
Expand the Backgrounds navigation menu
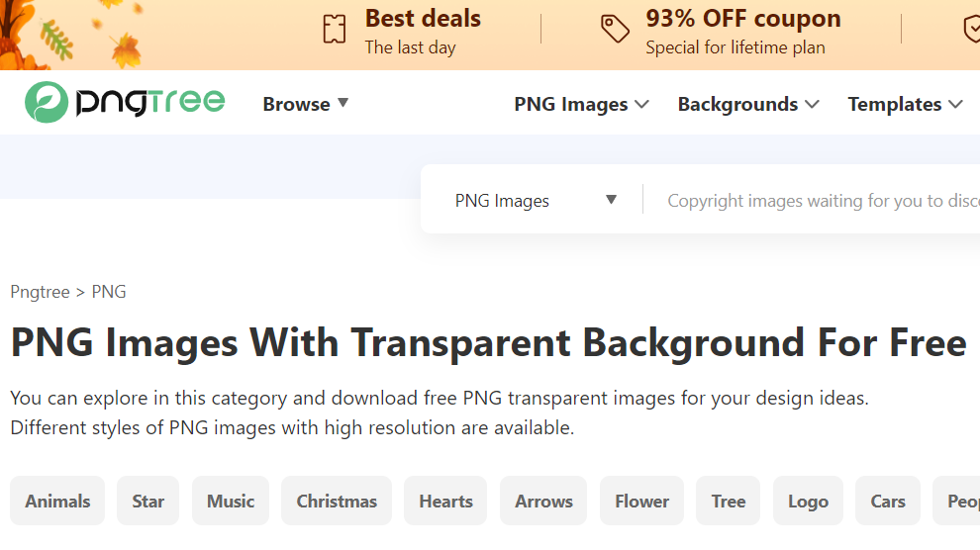pos(748,104)
